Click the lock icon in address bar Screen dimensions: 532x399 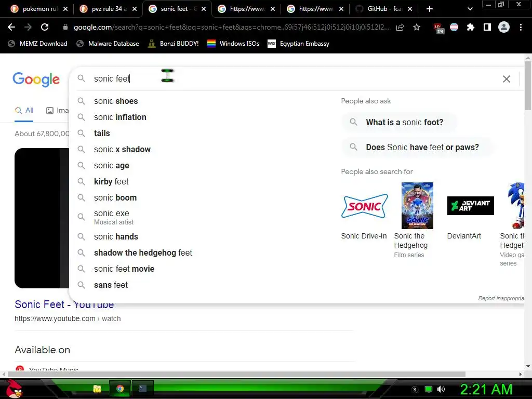click(65, 27)
